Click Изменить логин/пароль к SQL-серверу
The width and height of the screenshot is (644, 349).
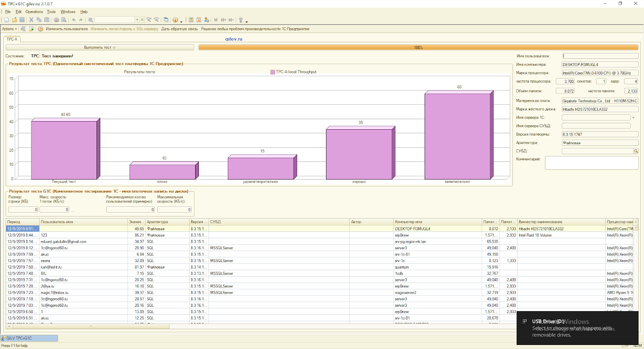click(x=124, y=29)
